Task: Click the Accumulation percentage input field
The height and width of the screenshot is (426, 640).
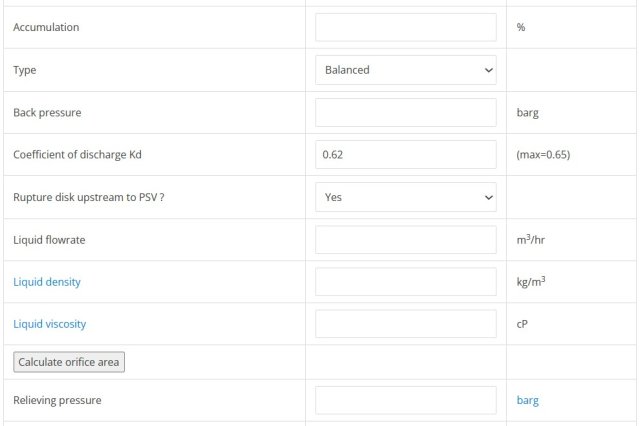Action: tap(406, 27)
